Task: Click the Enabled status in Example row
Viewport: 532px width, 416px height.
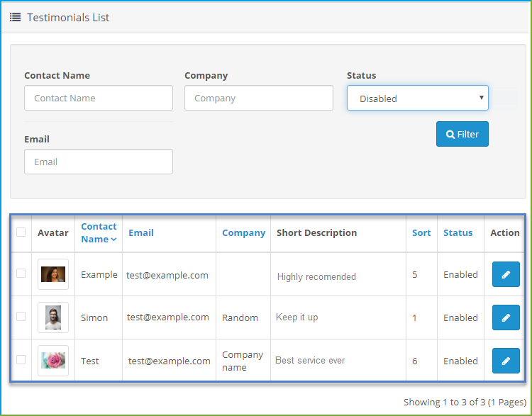Action: [x=460, y=274]
